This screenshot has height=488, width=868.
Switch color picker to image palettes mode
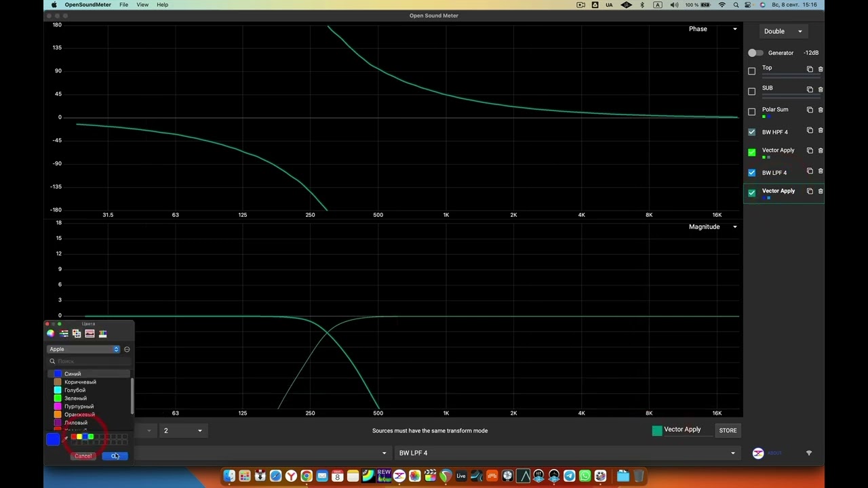point(90,333)
